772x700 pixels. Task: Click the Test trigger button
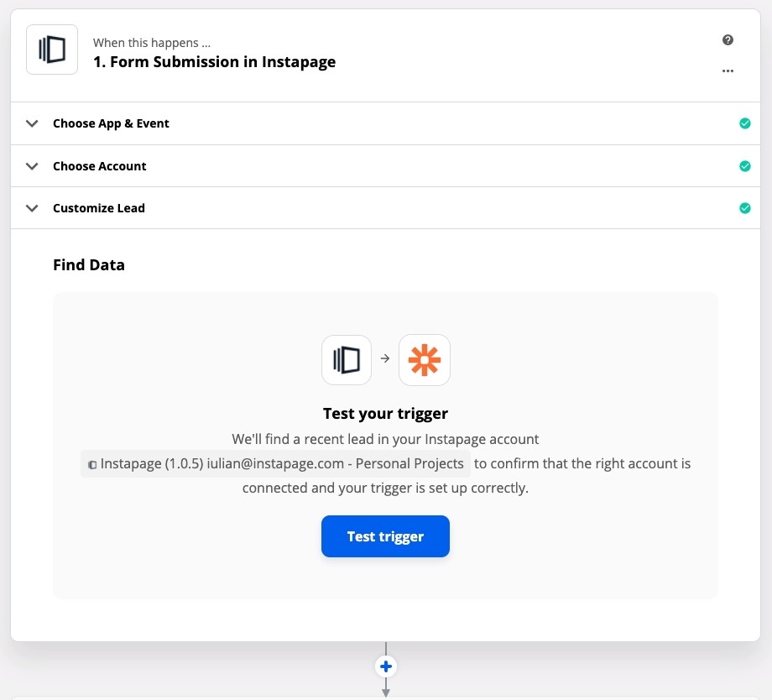pos(385,536)
